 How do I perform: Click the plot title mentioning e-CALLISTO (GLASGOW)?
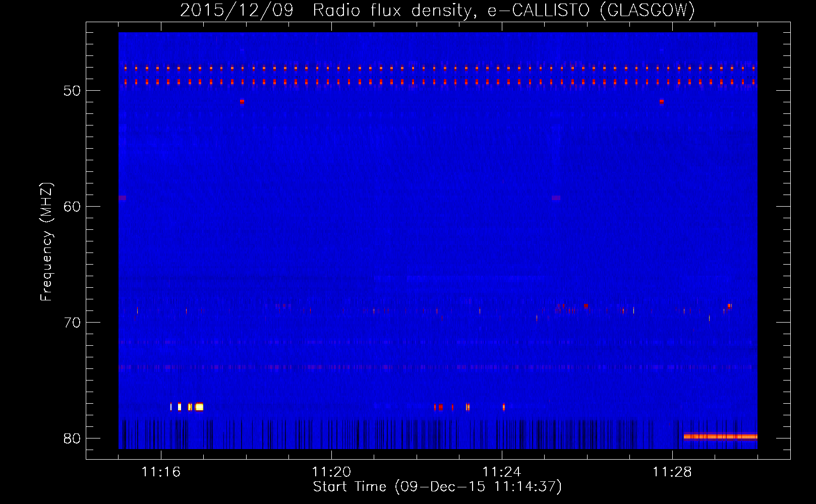tap(437, 10)
